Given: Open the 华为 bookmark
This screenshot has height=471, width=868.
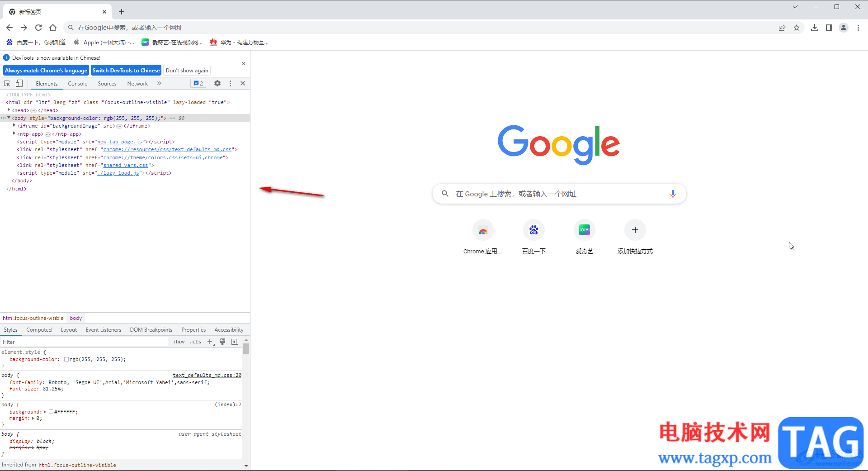Looking at the screenshot, I should coord(239,42).
